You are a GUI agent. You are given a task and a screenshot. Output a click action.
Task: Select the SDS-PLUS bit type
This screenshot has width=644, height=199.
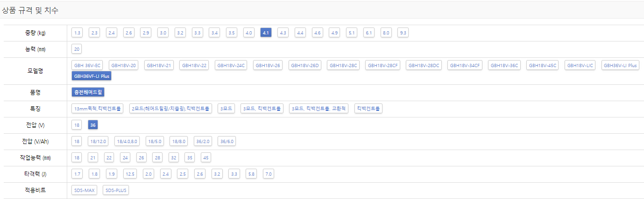tap(115, 190)
